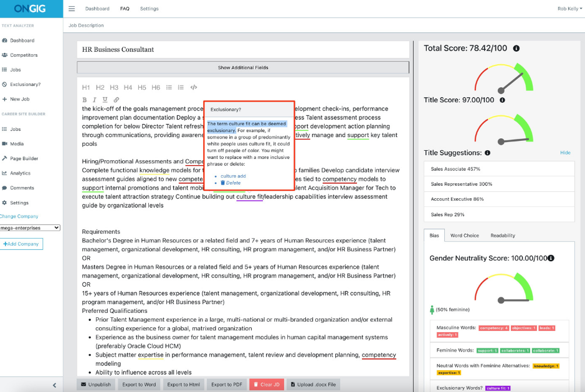Image resolution: width=585 pixels, height=392 pixels.
Task: Click the sidebar Settings gear icon
Action: pos(4,203)
